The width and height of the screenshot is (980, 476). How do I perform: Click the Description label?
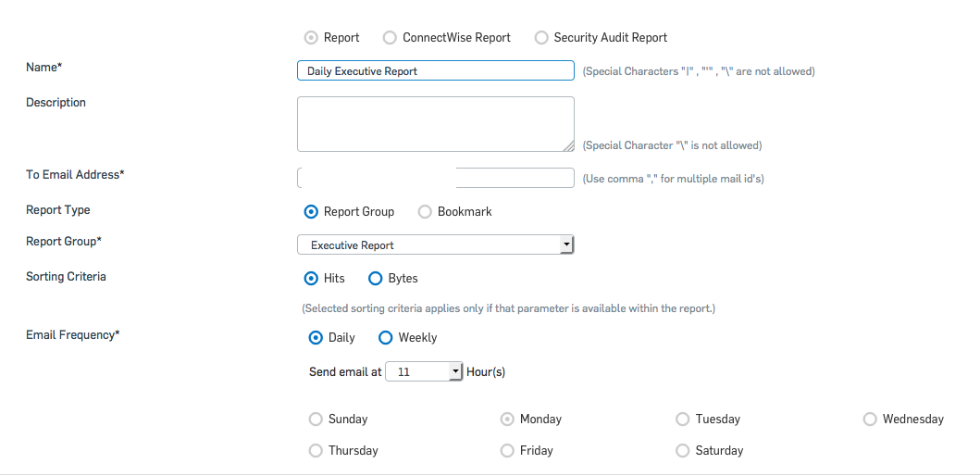click(x=56, y=103)
